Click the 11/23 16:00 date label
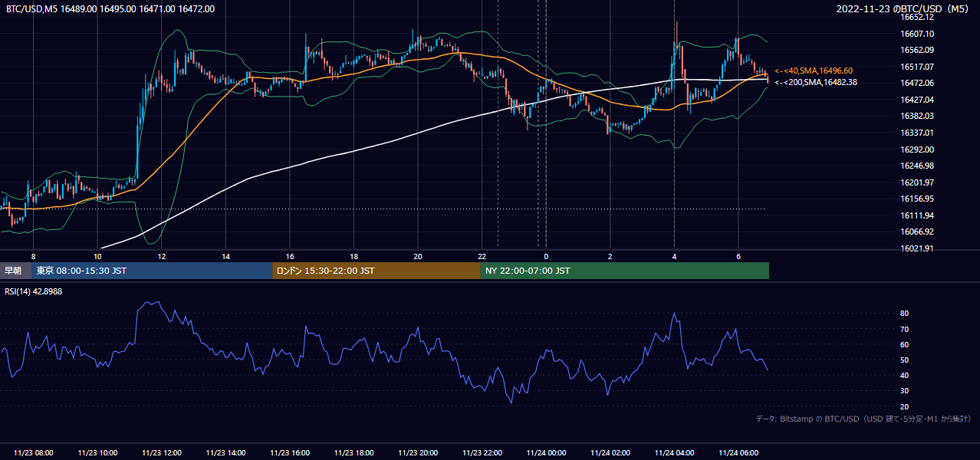This screenshot has height=460, width=980. (290, 453)
